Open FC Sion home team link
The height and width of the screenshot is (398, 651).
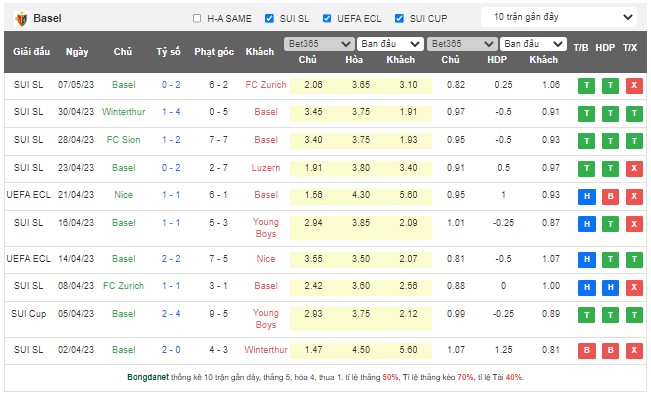pyautogui.click(x=123, y=140)
